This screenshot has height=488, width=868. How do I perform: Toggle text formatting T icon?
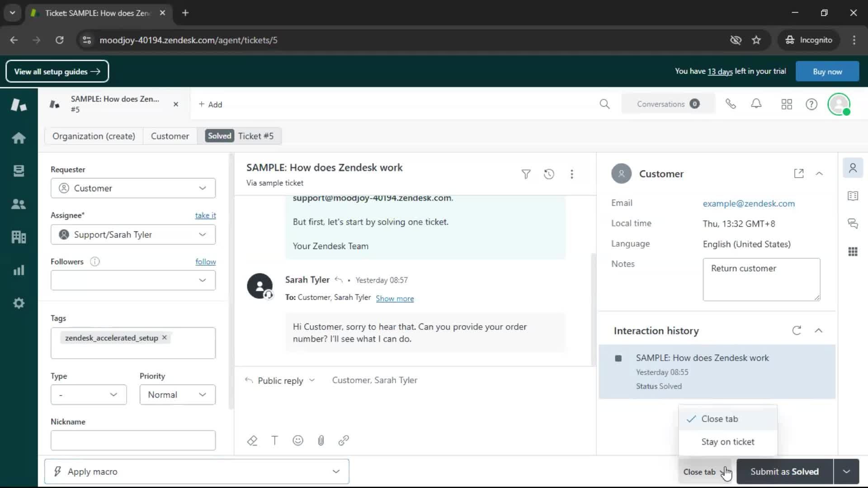coord(275,441)
